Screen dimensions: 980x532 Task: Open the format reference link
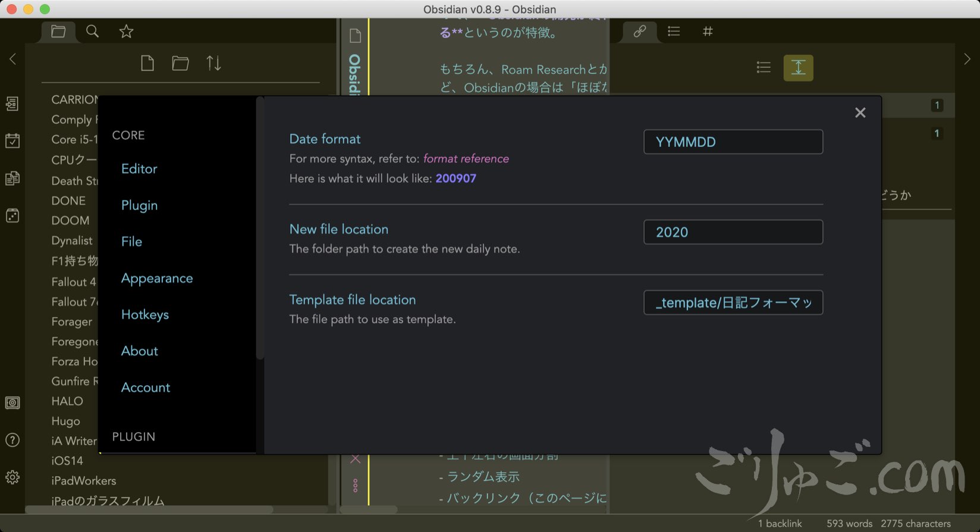coord(466,159)
